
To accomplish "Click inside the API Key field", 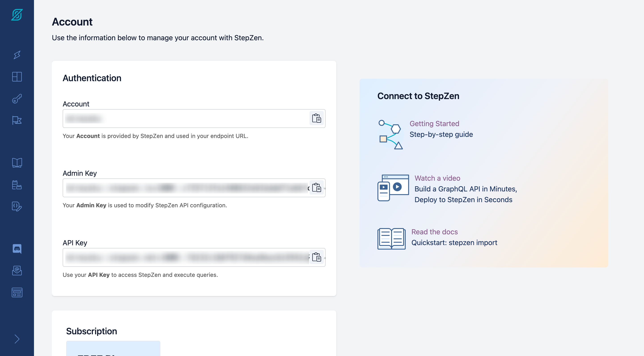I will (x=185, y=257).
